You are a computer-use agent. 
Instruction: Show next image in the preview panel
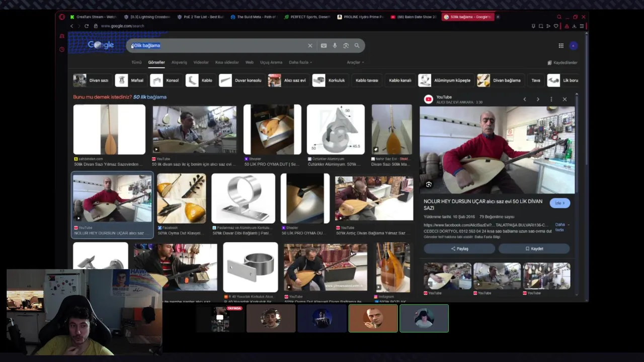click(538, 99)
